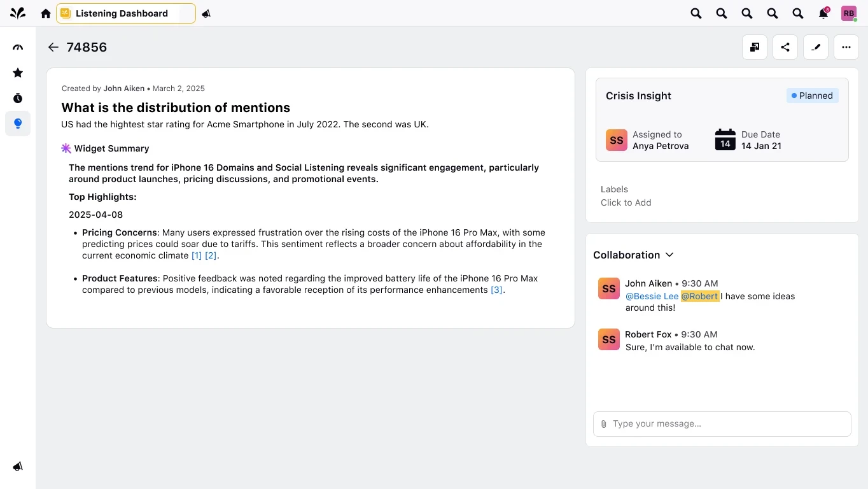Click the 'Click to Add' labels field

point(626,202)
